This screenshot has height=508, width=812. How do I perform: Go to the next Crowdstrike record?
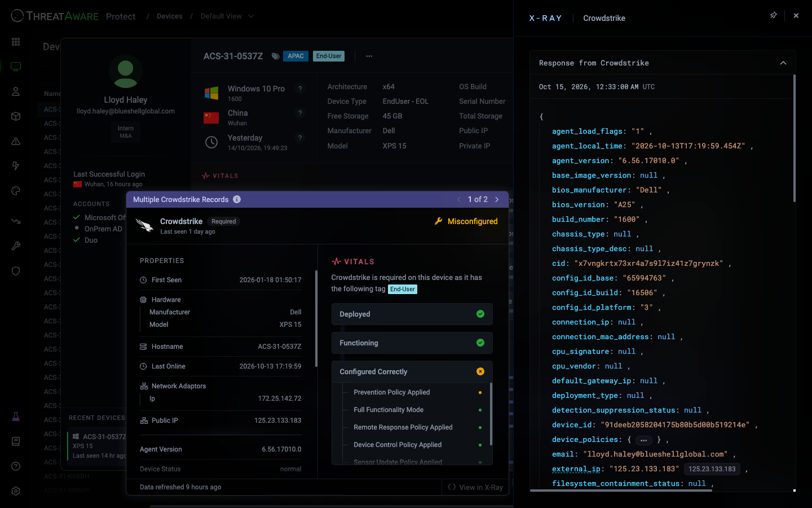tap(497, 199)
